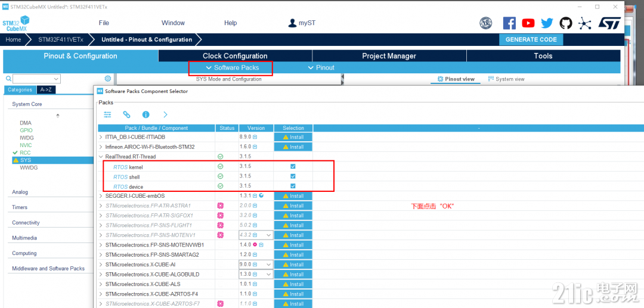Open the X-CUBE-ALGOBUILD version 1.3.0 dropdown

(268, 275)
